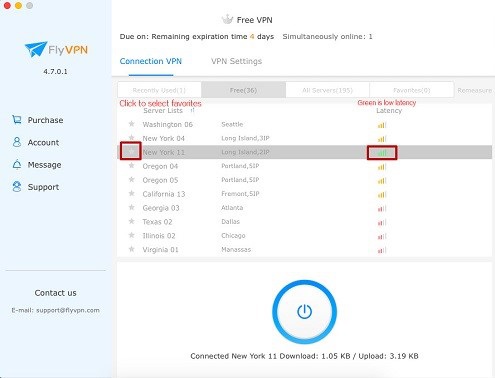Click Oregon 04 latency bars icon

[382, 167]
